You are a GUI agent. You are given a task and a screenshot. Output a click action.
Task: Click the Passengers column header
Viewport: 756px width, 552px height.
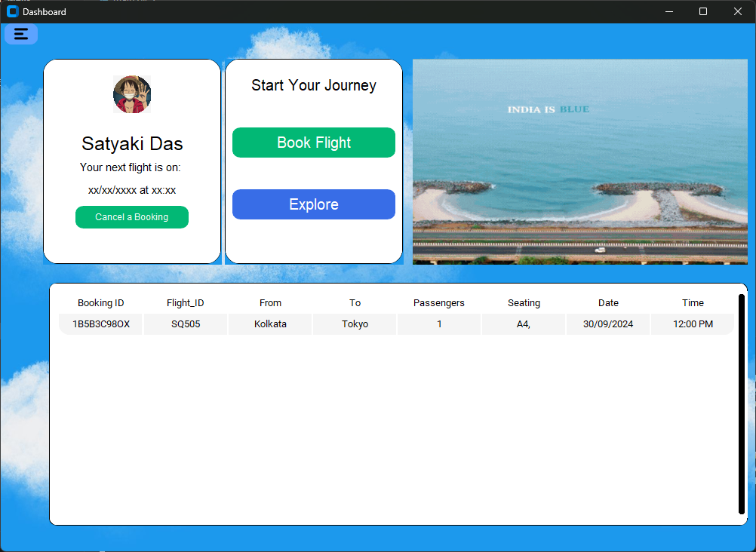coord(439,302)
